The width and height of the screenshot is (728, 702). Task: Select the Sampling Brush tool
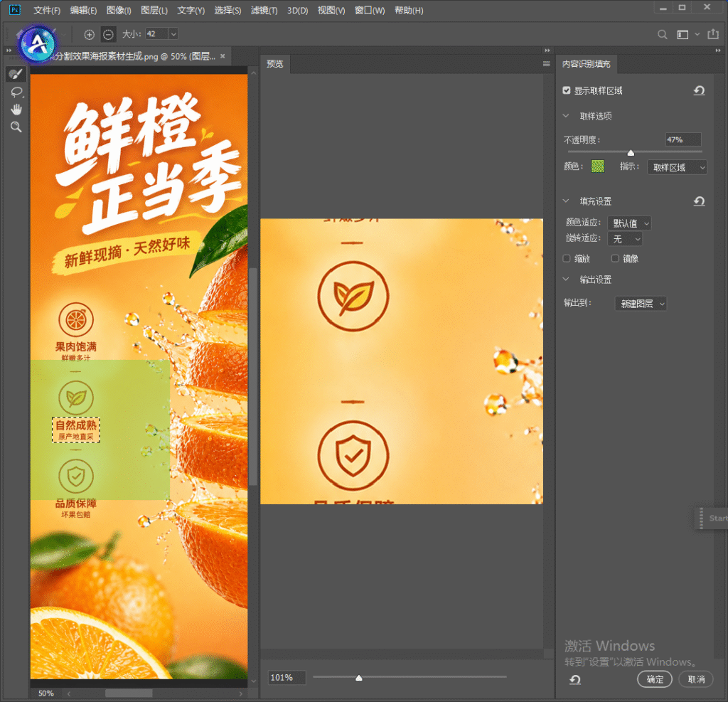pos(16,74)
